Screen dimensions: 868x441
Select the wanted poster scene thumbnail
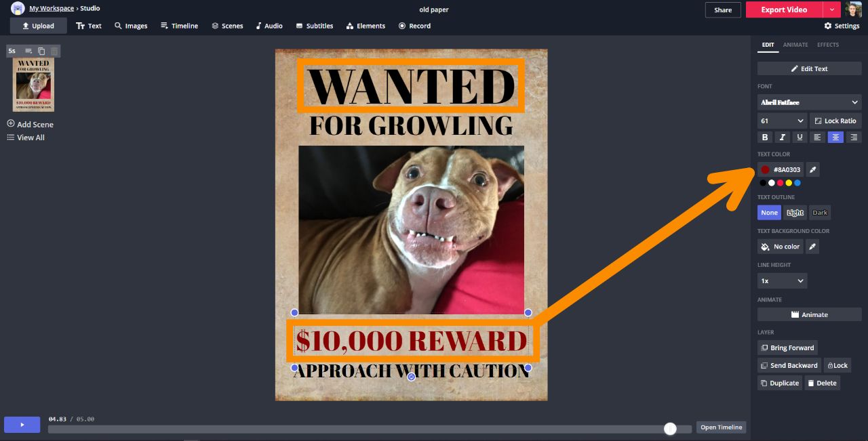pos(33,85)
